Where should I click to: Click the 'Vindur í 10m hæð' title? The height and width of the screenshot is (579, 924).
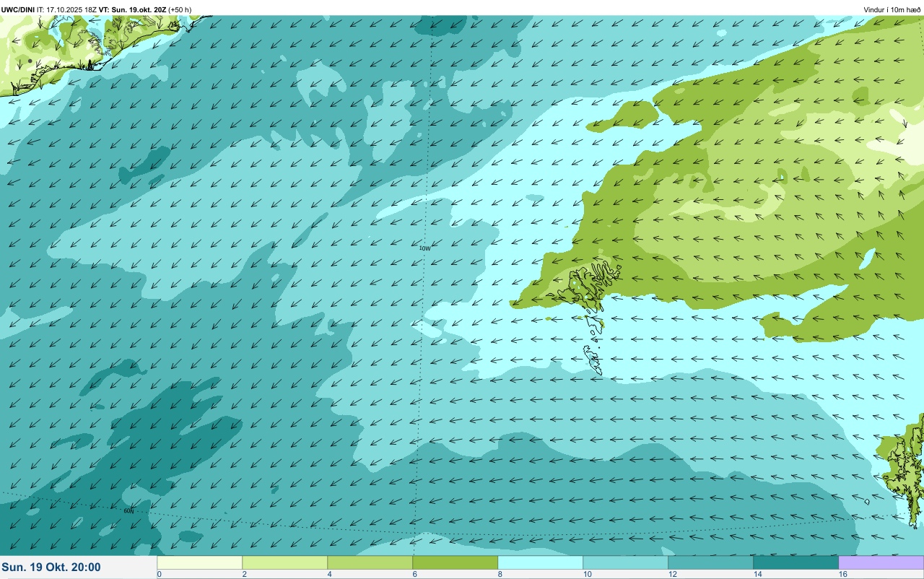[892, 9]
